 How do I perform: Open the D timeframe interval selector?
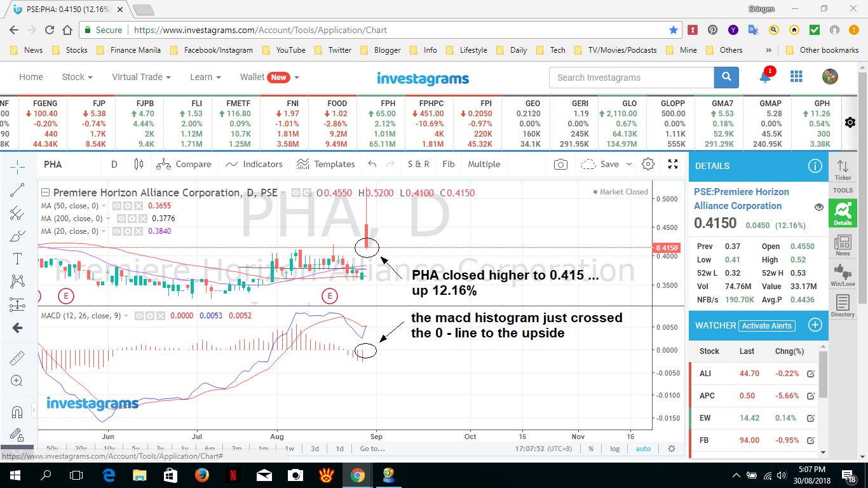pyautogui.click(x=114, y=164)
